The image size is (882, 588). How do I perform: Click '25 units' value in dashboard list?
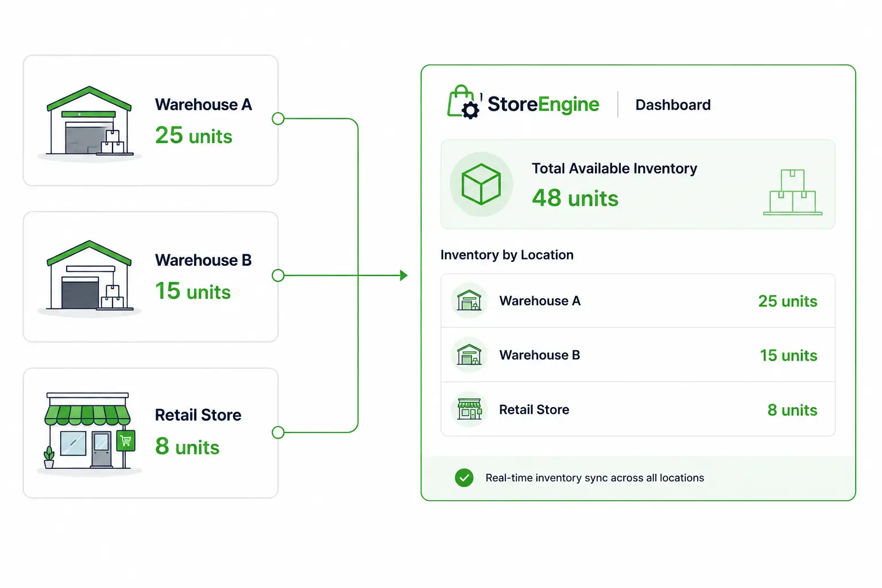tap(788, 301)
